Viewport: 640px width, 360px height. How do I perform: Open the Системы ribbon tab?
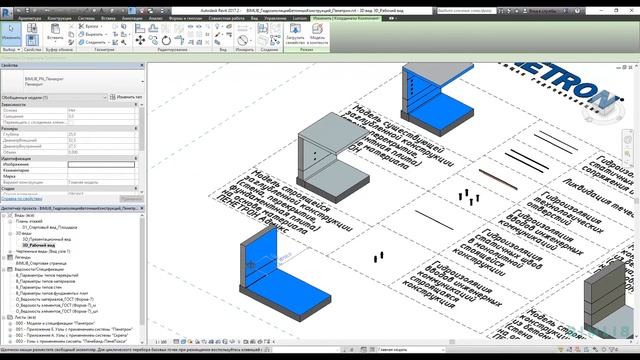click(86, 18)
